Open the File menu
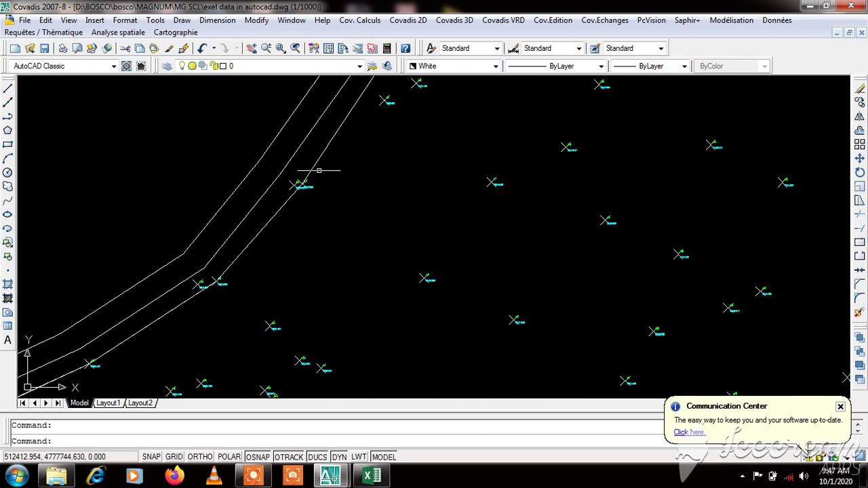The height and width of the screenshot is (488, 868). coord(24,20)
